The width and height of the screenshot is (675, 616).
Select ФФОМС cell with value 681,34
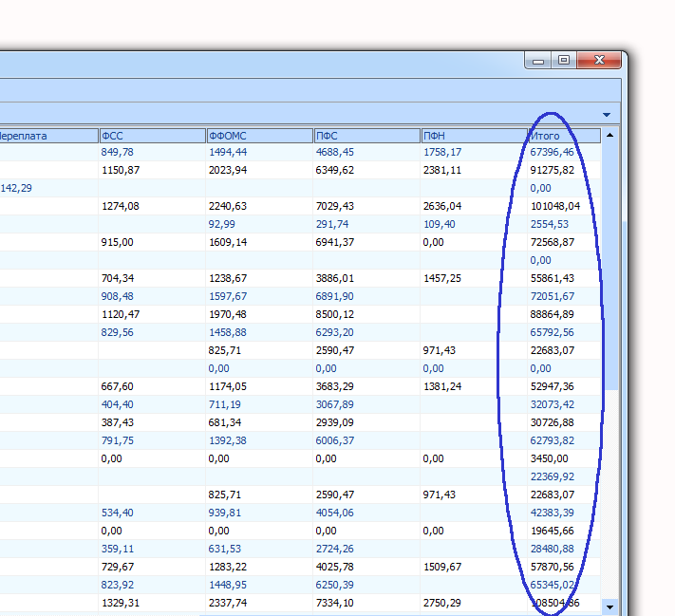coord(259,422)
